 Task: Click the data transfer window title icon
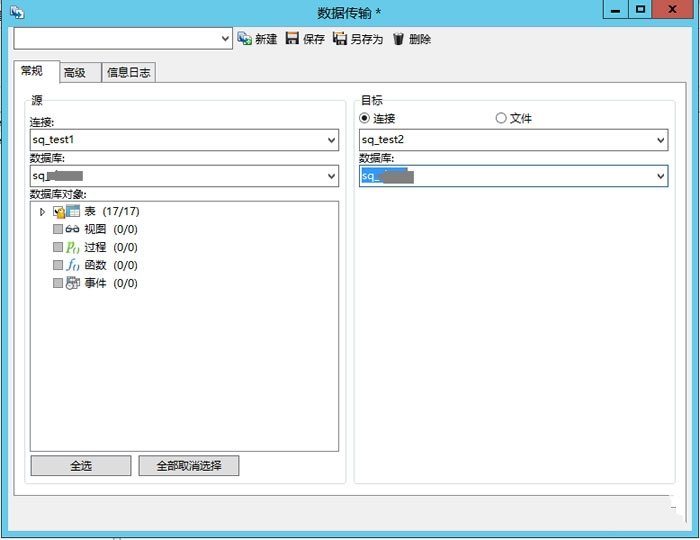[x=17, y=12]
